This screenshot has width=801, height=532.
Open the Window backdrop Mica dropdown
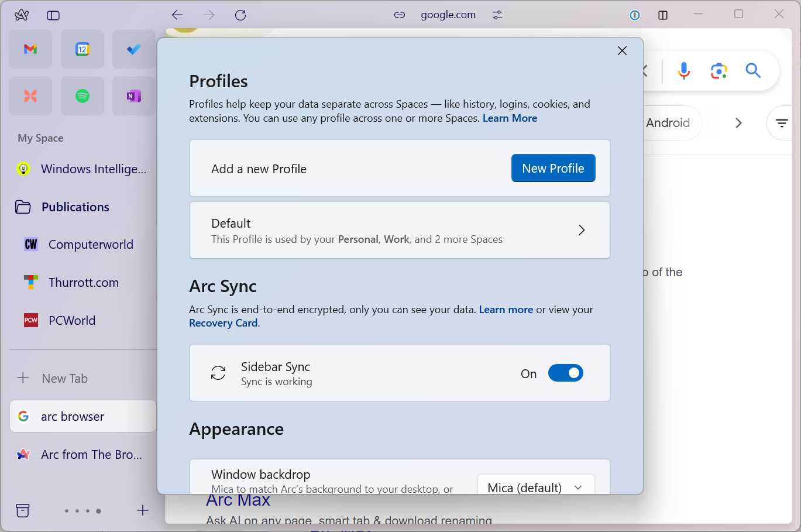pyautogui.click(x=534, y=487)
